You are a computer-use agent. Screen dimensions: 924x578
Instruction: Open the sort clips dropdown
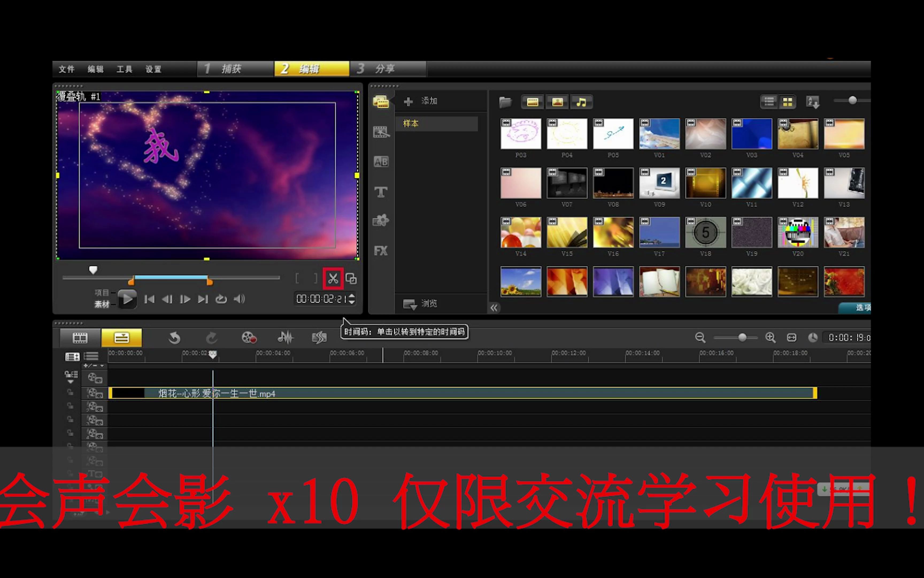[813, 102]
